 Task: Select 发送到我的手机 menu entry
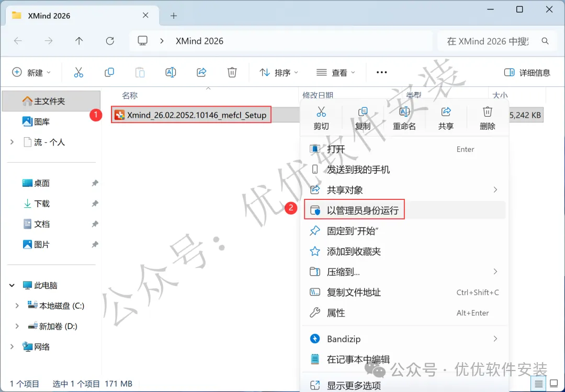(x=404, y=169)
